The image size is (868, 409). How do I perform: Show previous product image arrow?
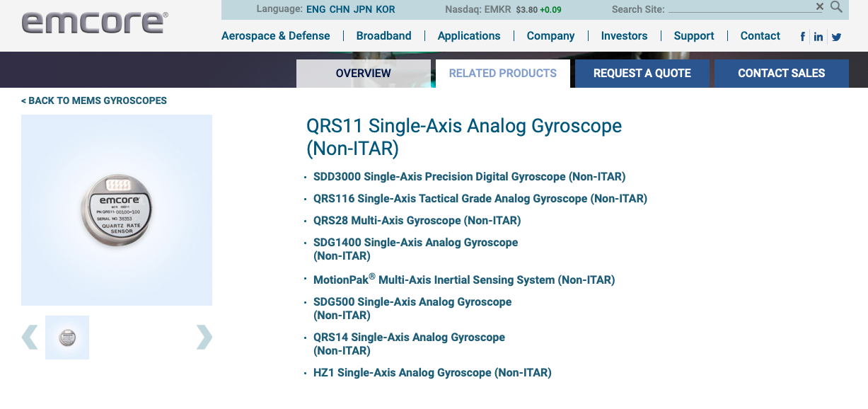30,337
